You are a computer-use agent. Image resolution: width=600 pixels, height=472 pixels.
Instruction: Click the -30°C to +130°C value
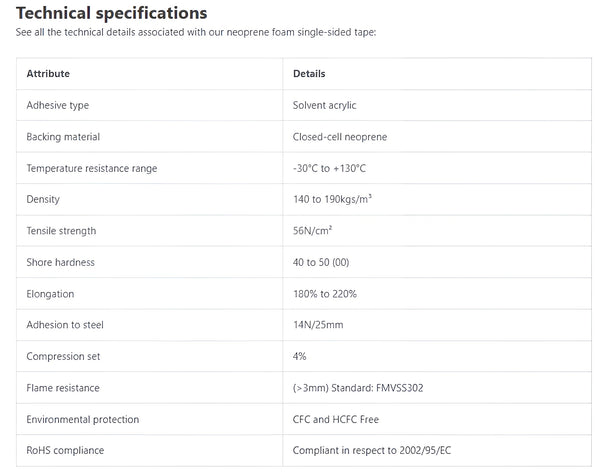click(331, 168)
